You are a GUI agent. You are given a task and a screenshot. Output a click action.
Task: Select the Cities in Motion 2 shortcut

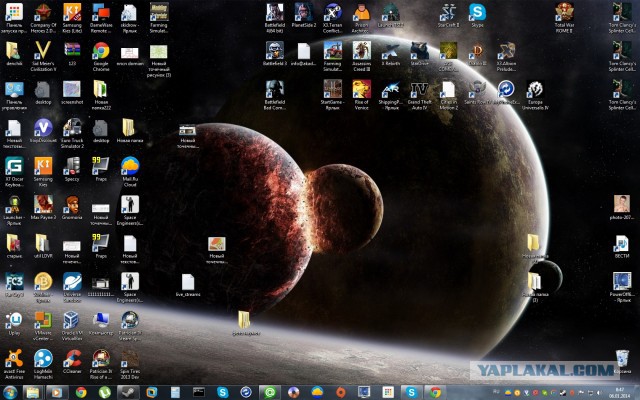449,95
